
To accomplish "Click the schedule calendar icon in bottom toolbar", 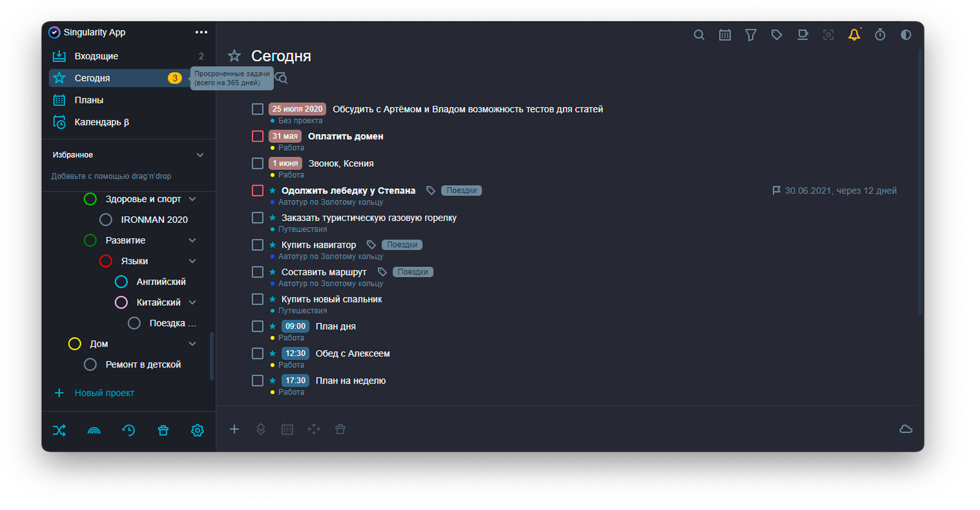I will pos(287,429).
